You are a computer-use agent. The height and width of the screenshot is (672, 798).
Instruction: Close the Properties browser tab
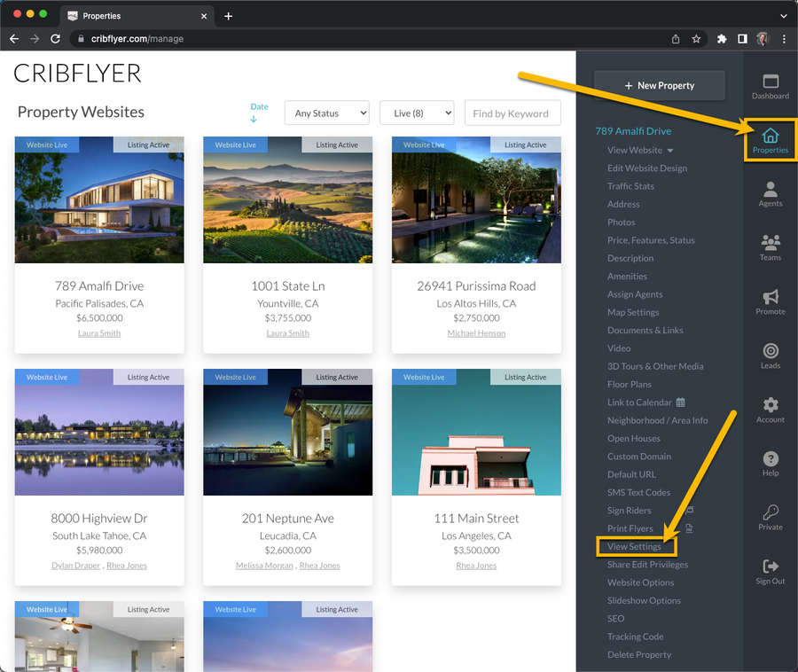(x=204, y=16)
